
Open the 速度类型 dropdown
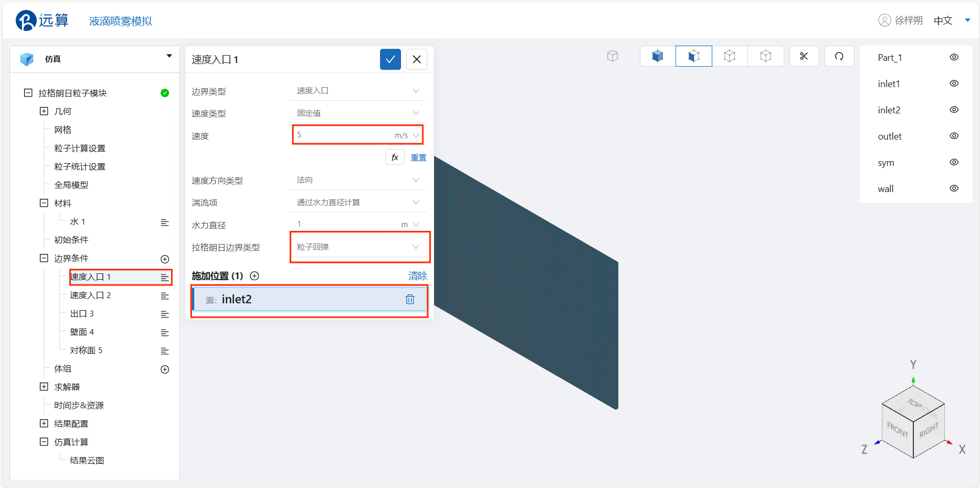coord(359,113)
